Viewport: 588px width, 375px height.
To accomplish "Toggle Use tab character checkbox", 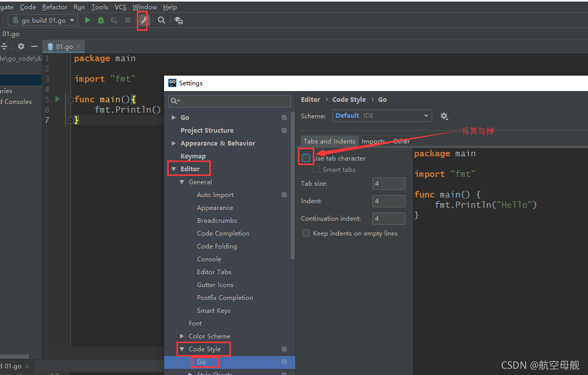I will [306, 158].
